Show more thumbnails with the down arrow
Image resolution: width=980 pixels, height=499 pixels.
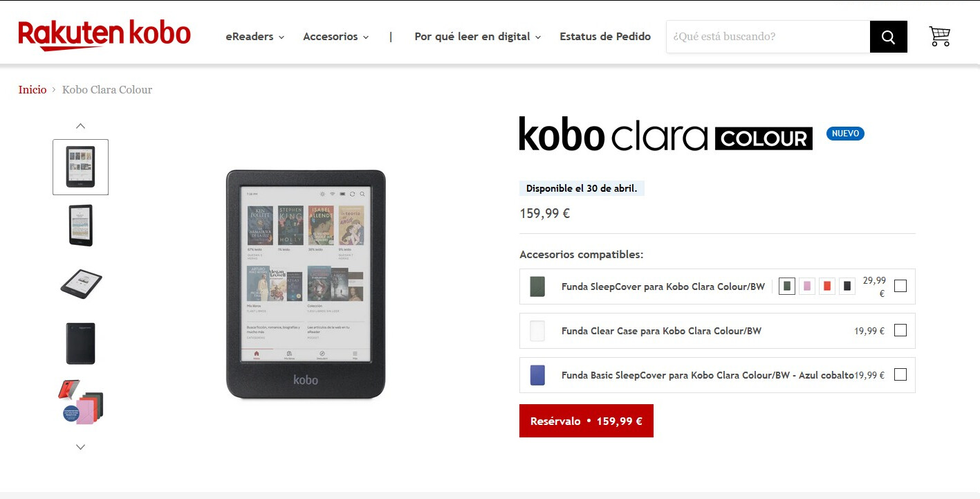[80, 447]
